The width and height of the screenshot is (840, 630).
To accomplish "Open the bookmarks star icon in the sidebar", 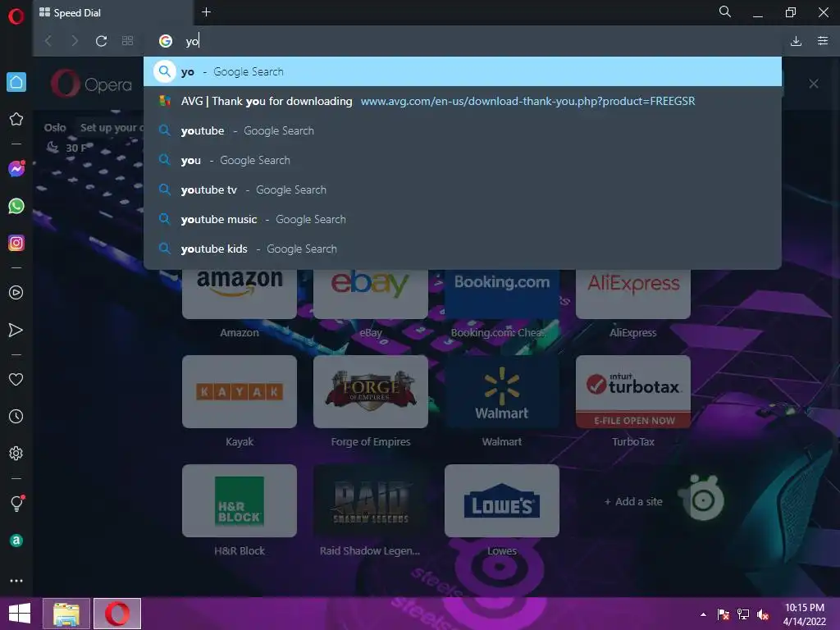I will point(16,119).
